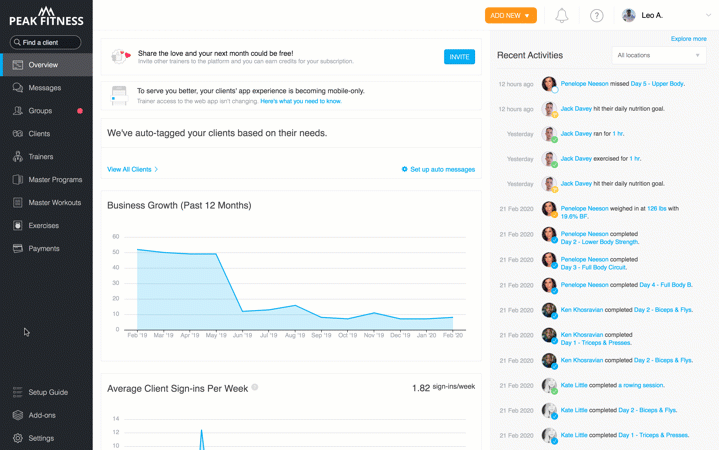Select Trainers in the sidebar menu
This screenshot has height=450, width=719.
43,157
